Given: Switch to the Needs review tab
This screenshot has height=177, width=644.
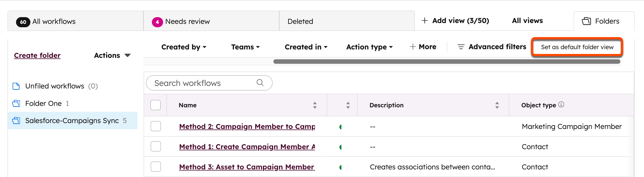Looking at the screenshot, I should (x=211, y=21).
